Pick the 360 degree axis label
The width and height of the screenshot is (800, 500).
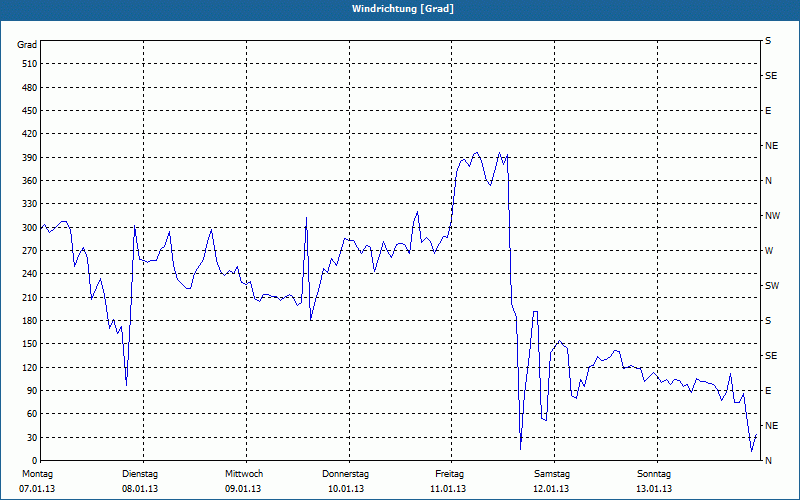(x=29, y=181)
